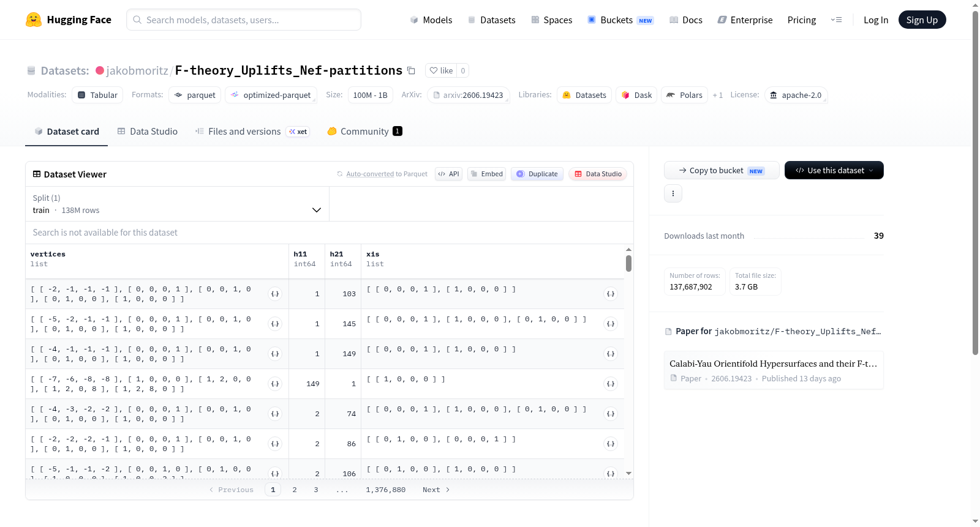980x527 pixels.
Task: Filter by Tabular modality tag
Action: pos(97,95)
